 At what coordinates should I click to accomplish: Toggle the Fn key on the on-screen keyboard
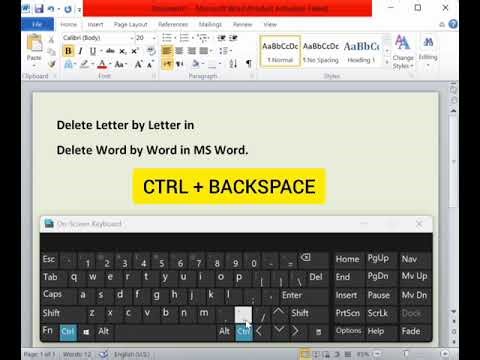pyautogui.click(x=48, y=331)
